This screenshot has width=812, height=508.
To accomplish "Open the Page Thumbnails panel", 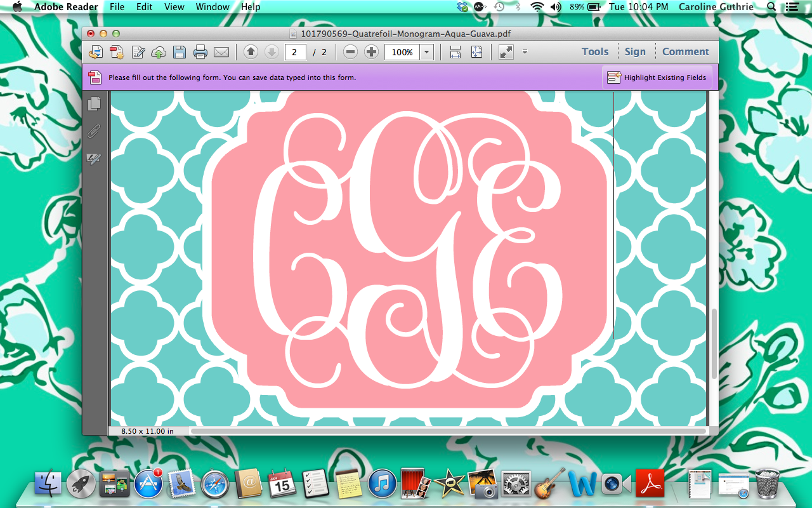I will tap(94, 104).
